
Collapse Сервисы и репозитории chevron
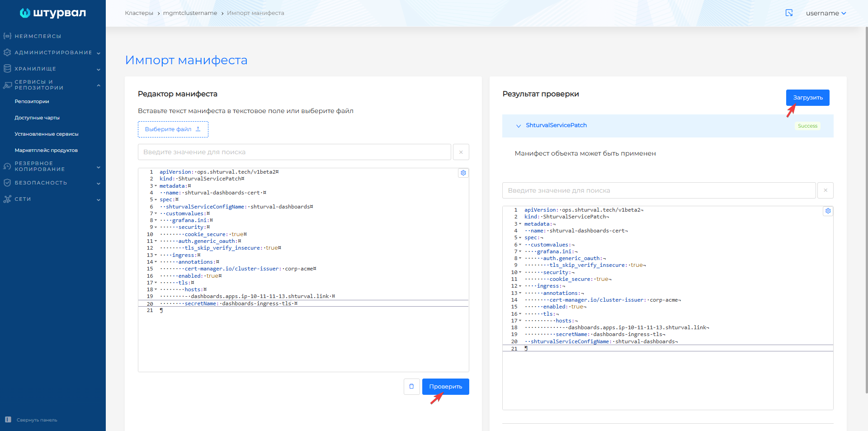point(99,85)
